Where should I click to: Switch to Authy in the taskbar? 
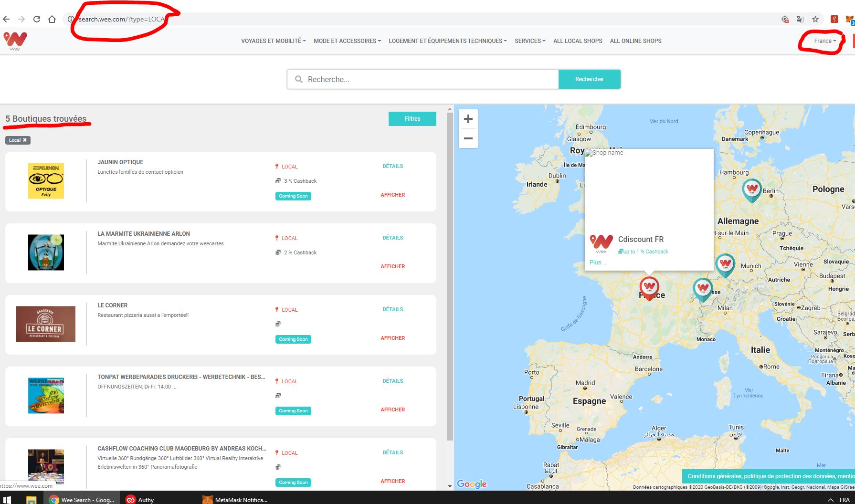(x=140, y=500)
